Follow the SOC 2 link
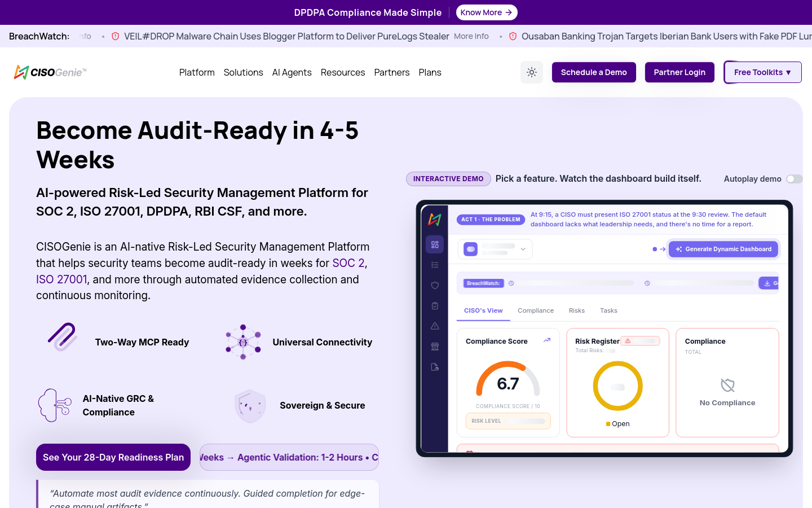This screenshot has height=508, width=812. pyautogui.click(x=348, y=263)
